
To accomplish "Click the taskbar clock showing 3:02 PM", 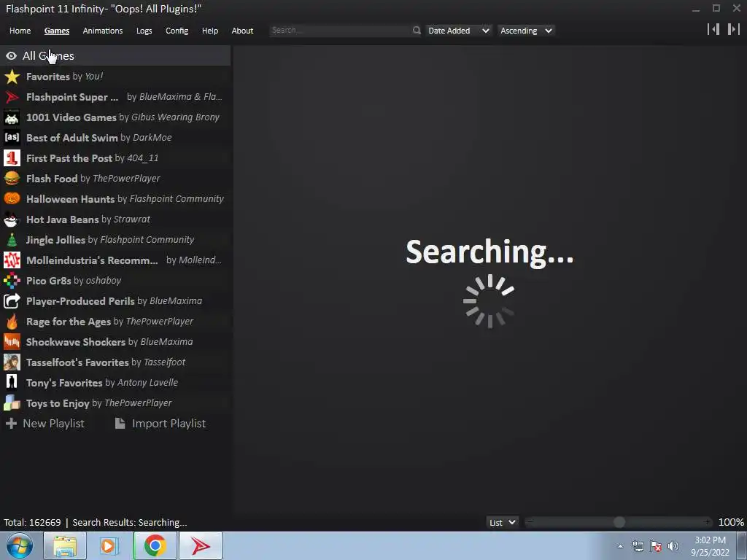I will pyautogui.click(x=710, y=546).
